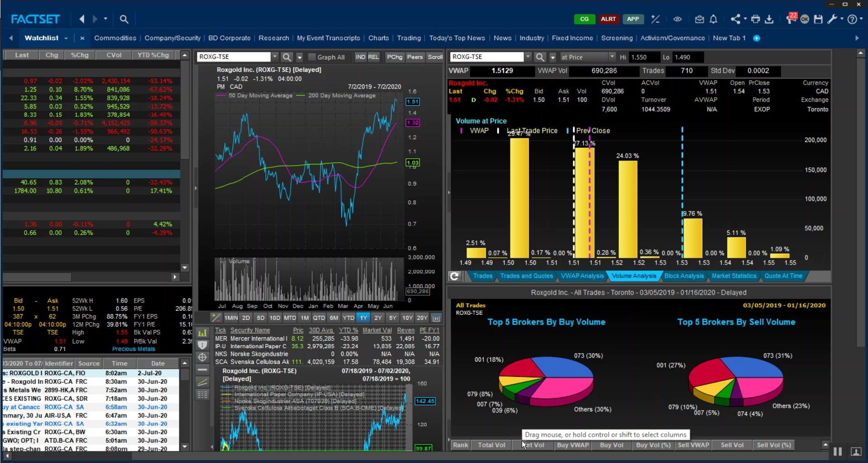
Task: Toggle the IND button on the chart toolbar
Action: (360, 57)
